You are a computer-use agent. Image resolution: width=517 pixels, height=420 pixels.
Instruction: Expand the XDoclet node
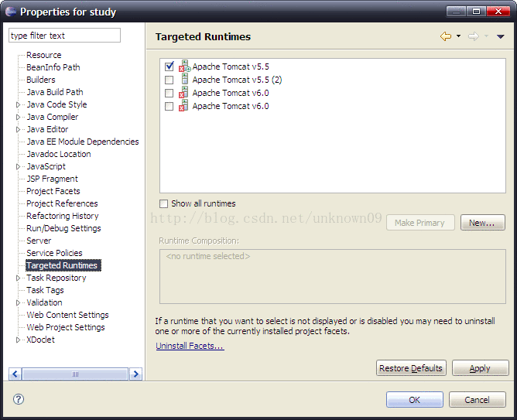click(18, 340)
